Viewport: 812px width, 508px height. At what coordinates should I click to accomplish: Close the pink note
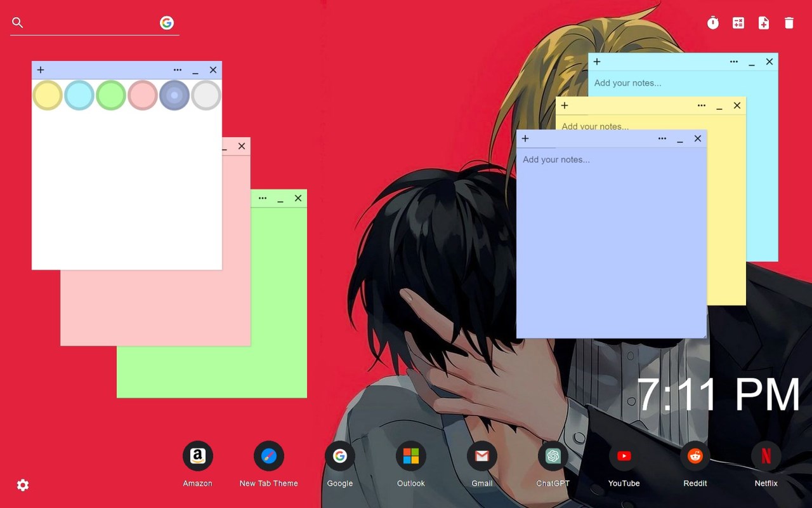242,146
